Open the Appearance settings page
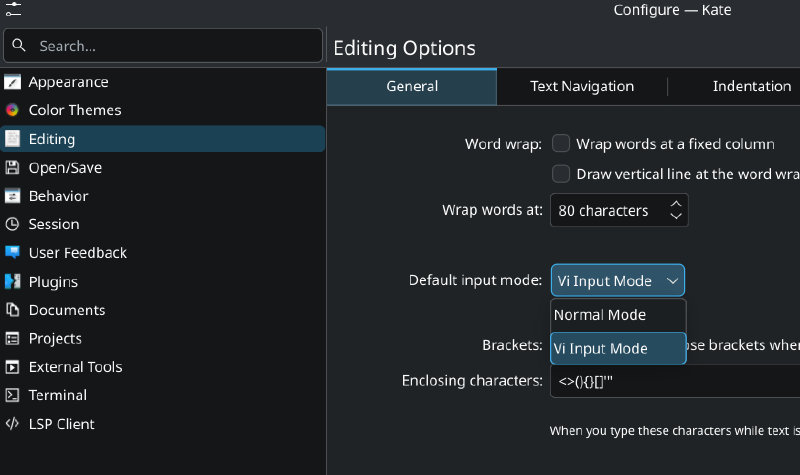 point(162,82)
